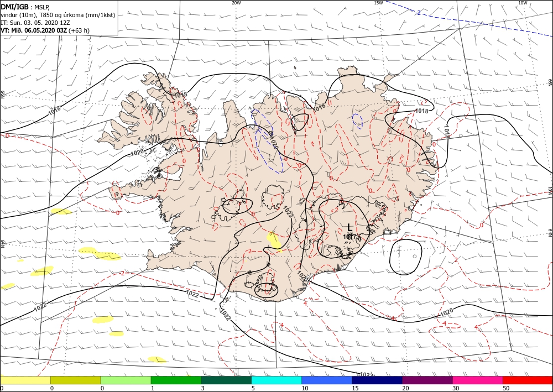The height and width of the screenshot is (392, 553).
Task: Select the "VT: Mið. 06.05.2020 03Z (+63 h)" line
Action: (45, 30)
